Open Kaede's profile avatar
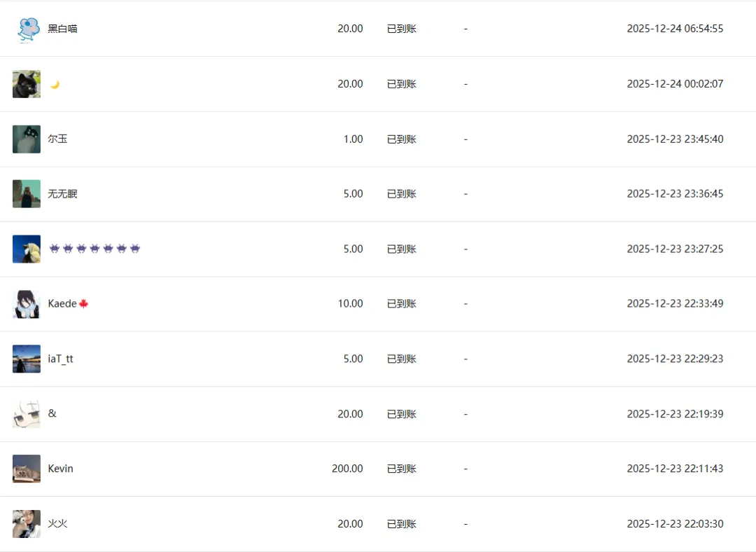756x552 pixels. [x=27, y=304]
